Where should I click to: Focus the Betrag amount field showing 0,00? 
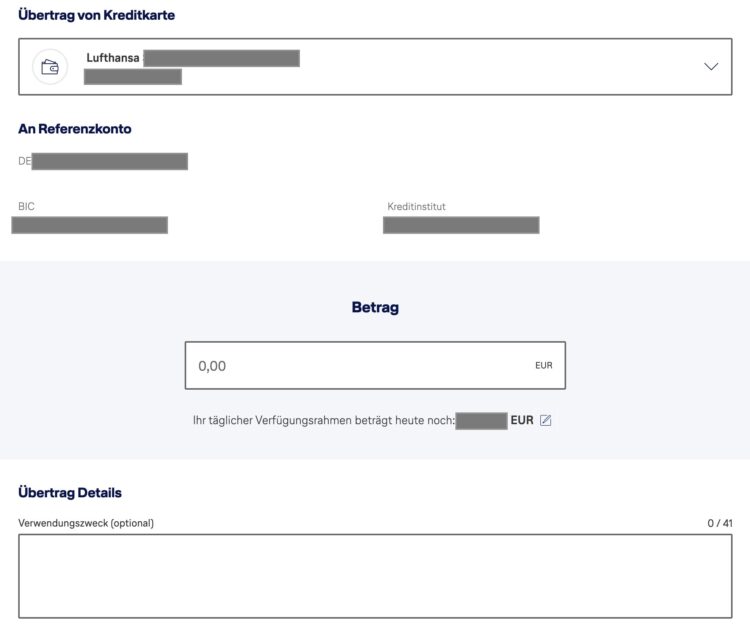[x=375, y=365]
